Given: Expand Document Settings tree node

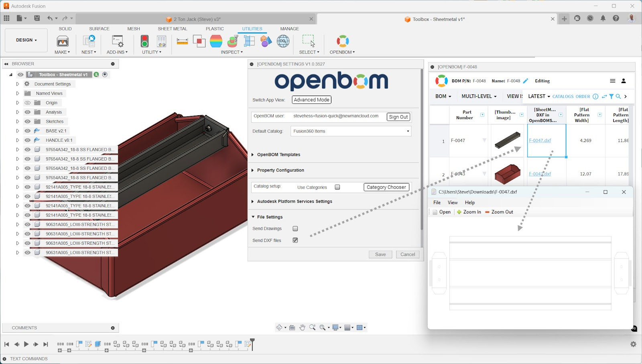Looking at the screenshot, I should [18, 84].
